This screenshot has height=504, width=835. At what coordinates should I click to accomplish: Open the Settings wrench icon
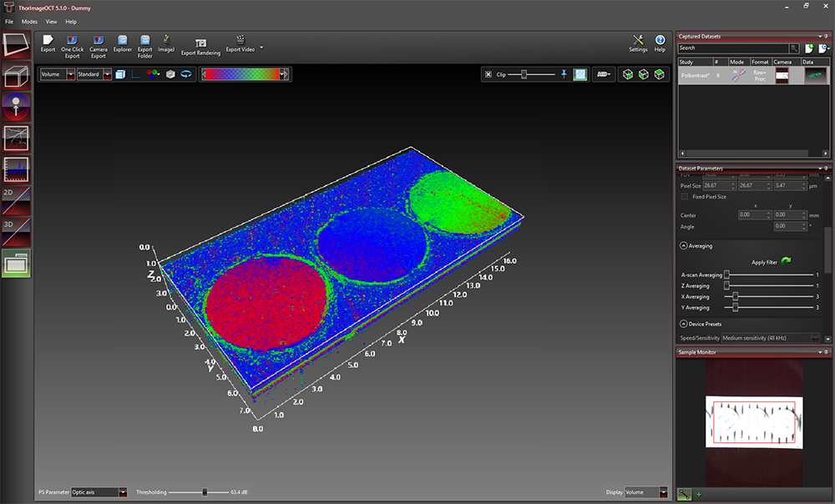pos(638,40)
